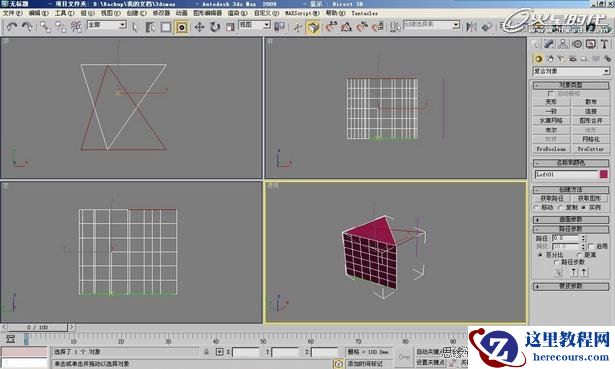This screenshot has width=615, height=369.
Task: Click the Use Pivot Point Center icon
Action: coord(279,27)
